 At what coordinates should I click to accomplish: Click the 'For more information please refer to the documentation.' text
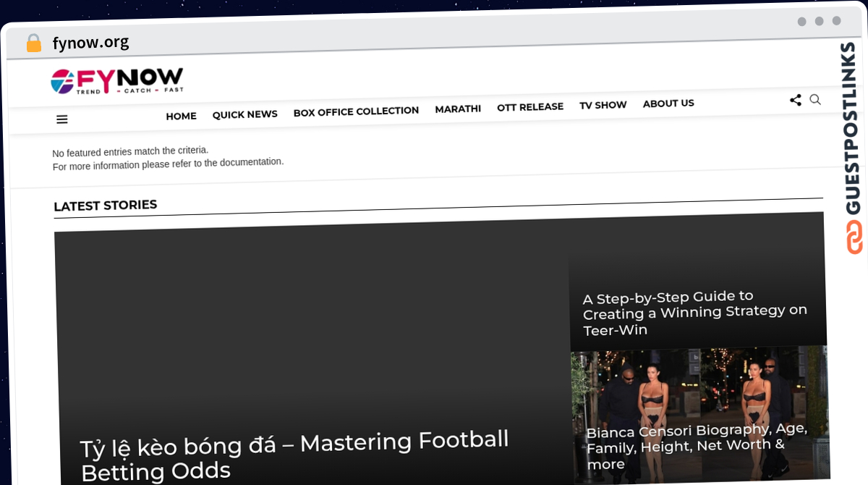[168, 164]
